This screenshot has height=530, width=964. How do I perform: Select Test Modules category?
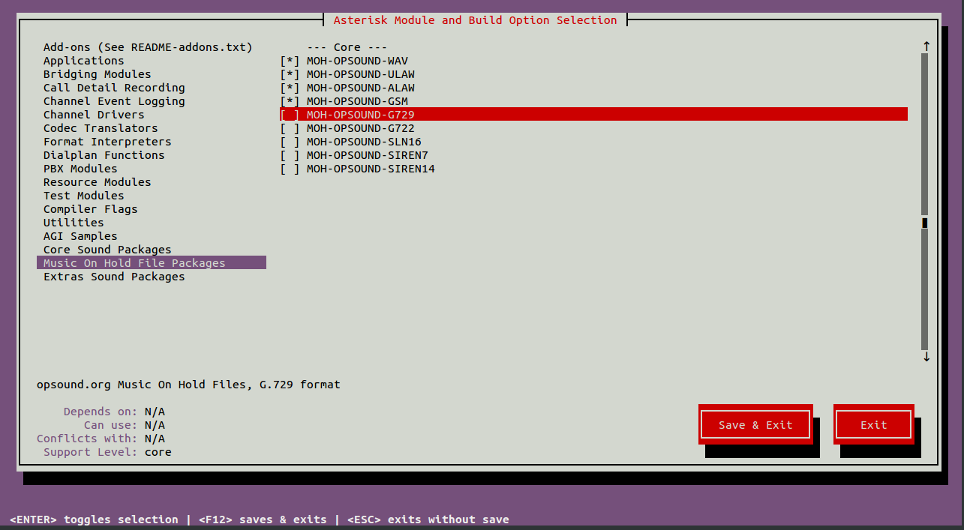click(x=84, y=196)
